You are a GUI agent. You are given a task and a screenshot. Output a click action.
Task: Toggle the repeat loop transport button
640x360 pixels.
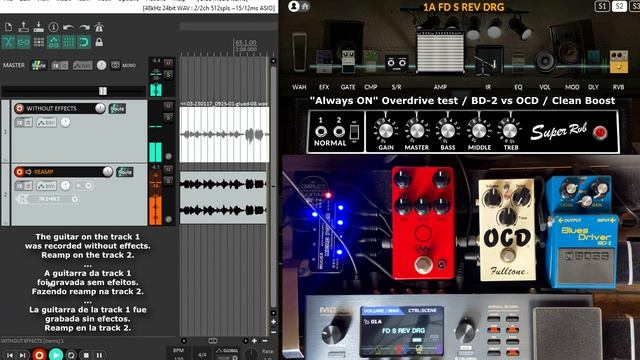pos(71,355)
